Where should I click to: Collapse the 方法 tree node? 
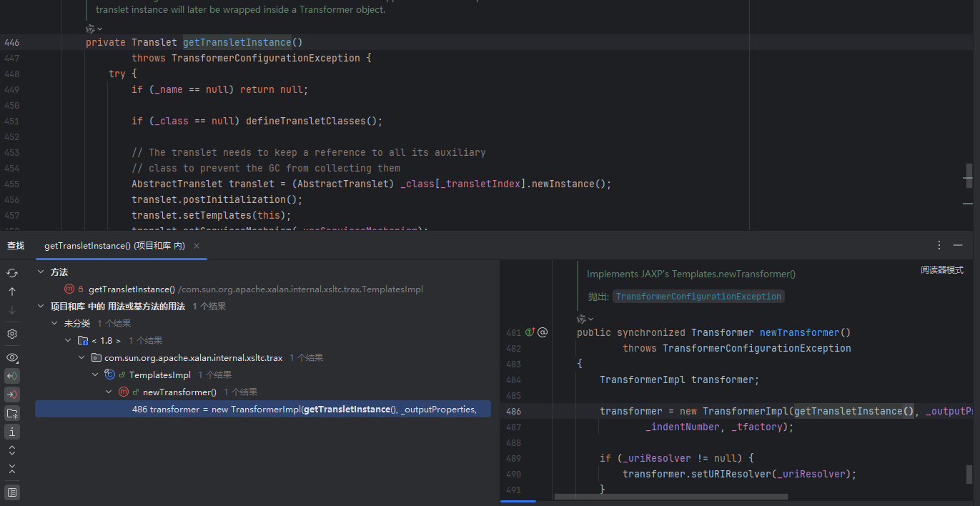(41, 272)
